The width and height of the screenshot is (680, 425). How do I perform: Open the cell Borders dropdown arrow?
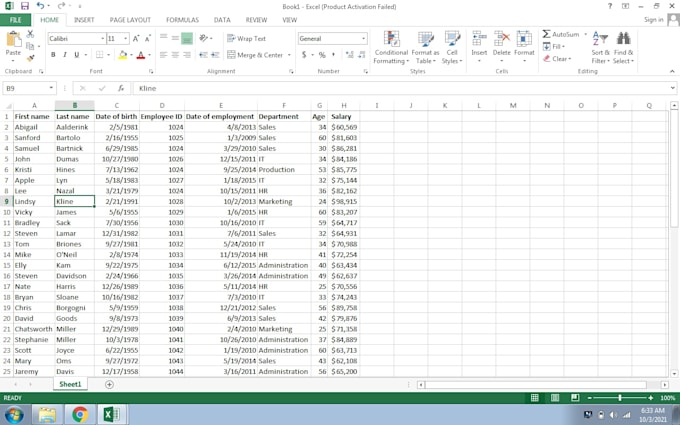tap(108, 55)
